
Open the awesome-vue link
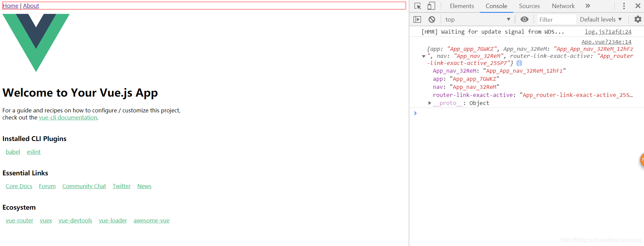pos(151,220)
